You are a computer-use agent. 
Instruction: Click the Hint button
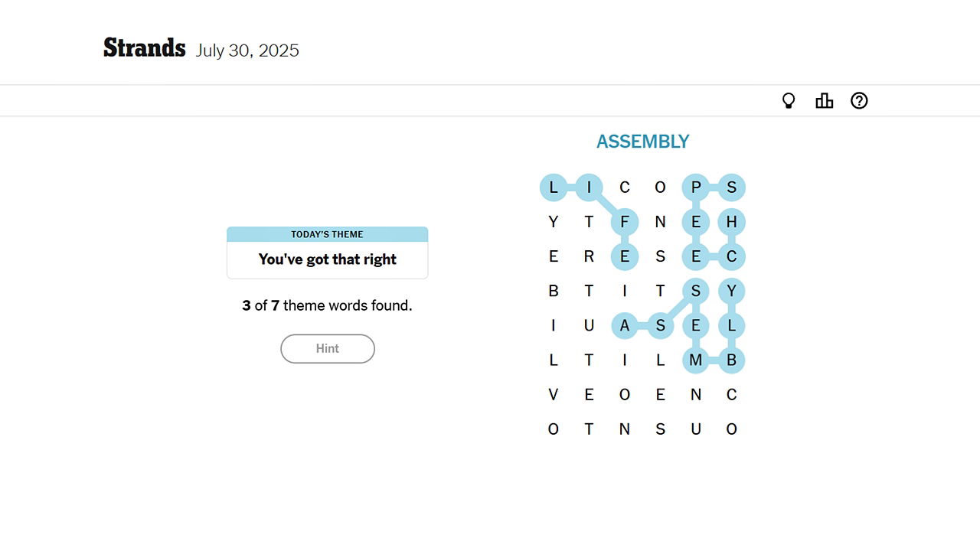pos(328,348)
